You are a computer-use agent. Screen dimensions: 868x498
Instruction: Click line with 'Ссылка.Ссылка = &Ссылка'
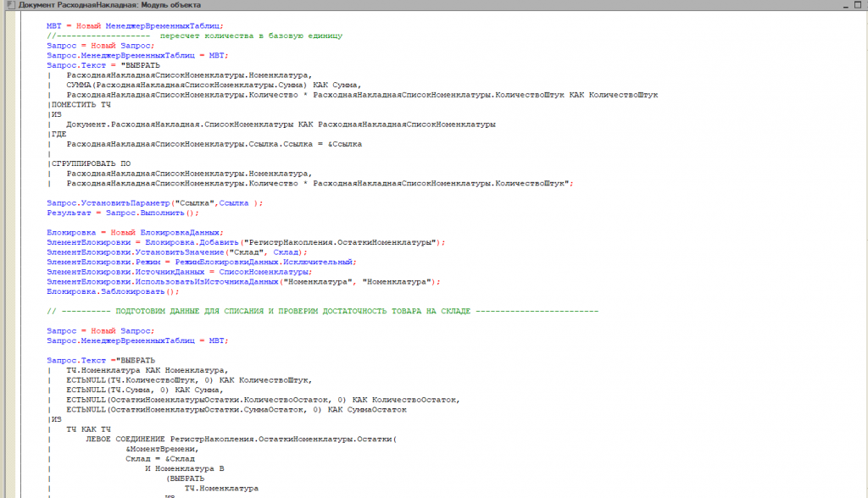tap(214, 145)
